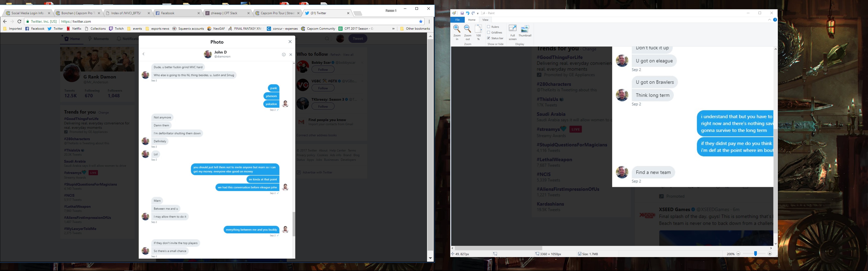
Task: Follow TKbreezy in Who to follow
Action: pos(323,106)
